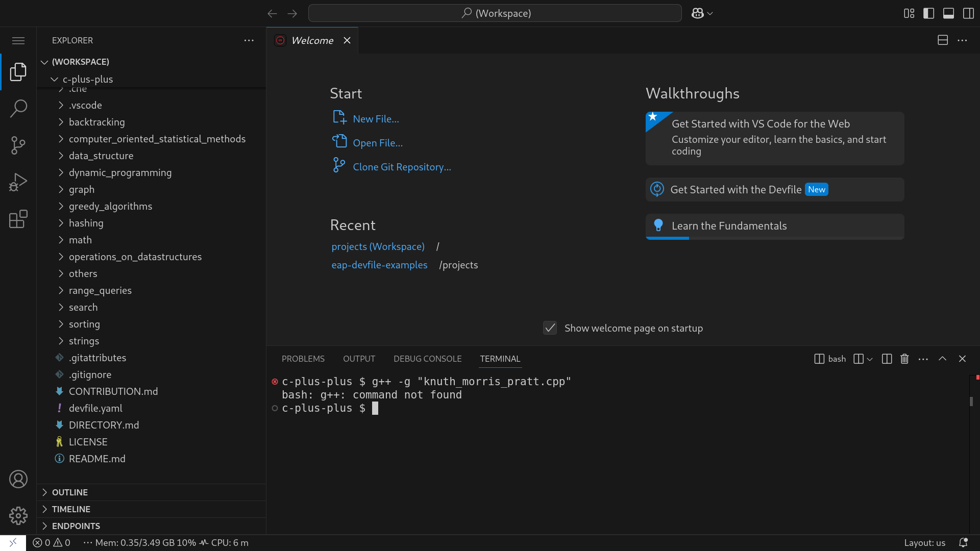This screenshot has width=980, height=551.
Task: Open the Search view in activity bar
Action: click(x=18, y=108)
